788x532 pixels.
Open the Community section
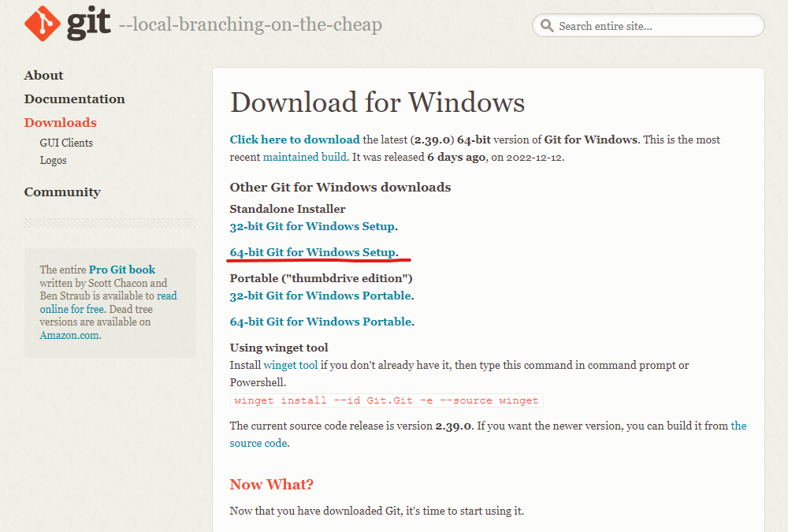click(62, 192)
